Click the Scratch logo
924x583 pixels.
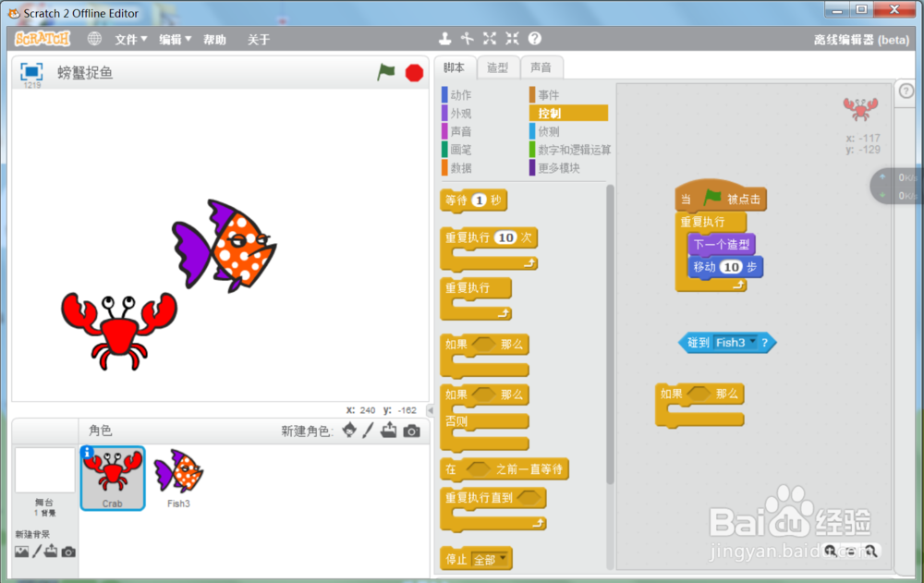point(43,39)
